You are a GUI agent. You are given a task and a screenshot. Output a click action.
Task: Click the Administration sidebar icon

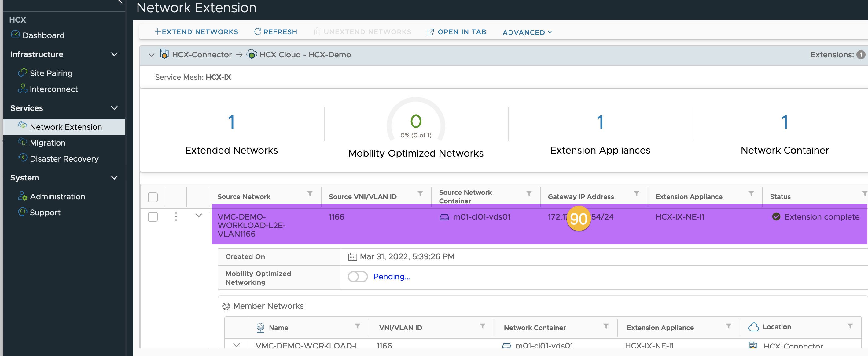(x=22, y=196)
